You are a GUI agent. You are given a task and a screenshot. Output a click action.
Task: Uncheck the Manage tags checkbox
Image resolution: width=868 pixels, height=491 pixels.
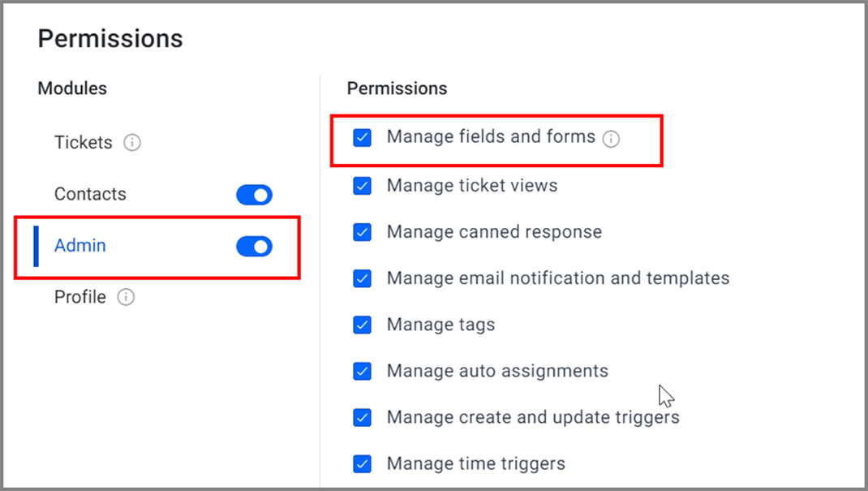pyautogui.click(x=363, y=325)
